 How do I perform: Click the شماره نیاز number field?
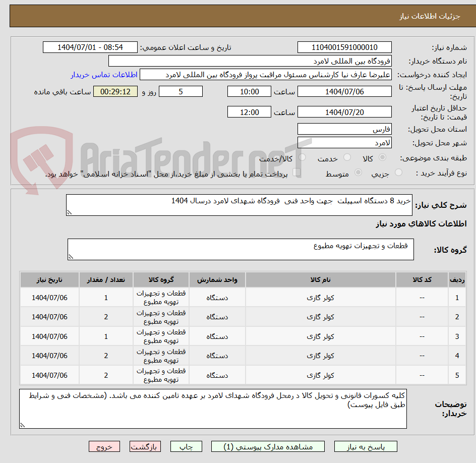pos(344,47)
